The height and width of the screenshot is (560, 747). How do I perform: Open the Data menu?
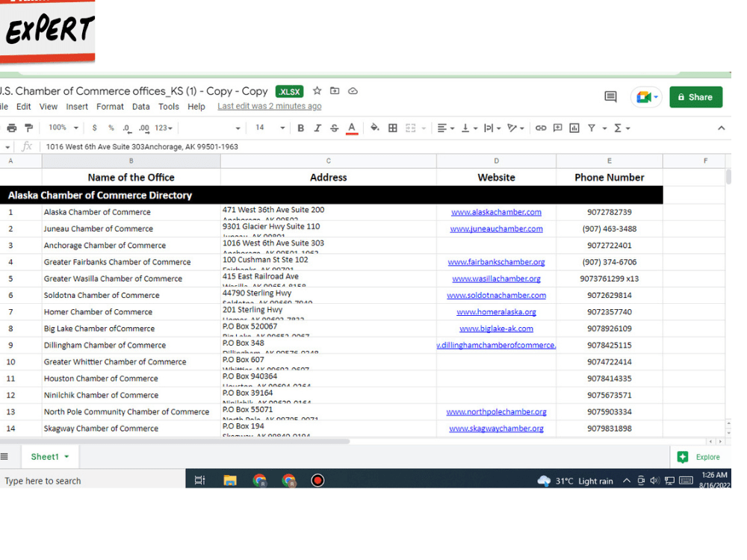coord(140,107)
